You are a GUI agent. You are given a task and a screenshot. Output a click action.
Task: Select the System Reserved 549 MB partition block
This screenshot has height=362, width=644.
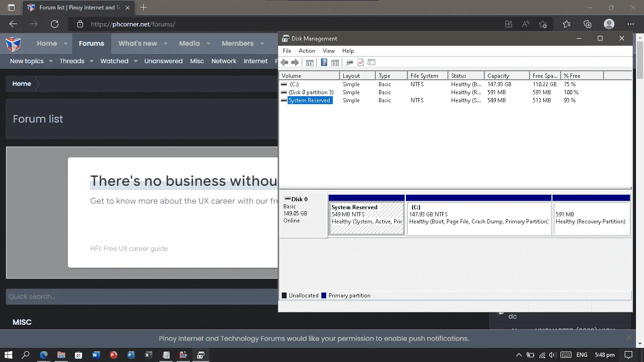pos(367,214)
